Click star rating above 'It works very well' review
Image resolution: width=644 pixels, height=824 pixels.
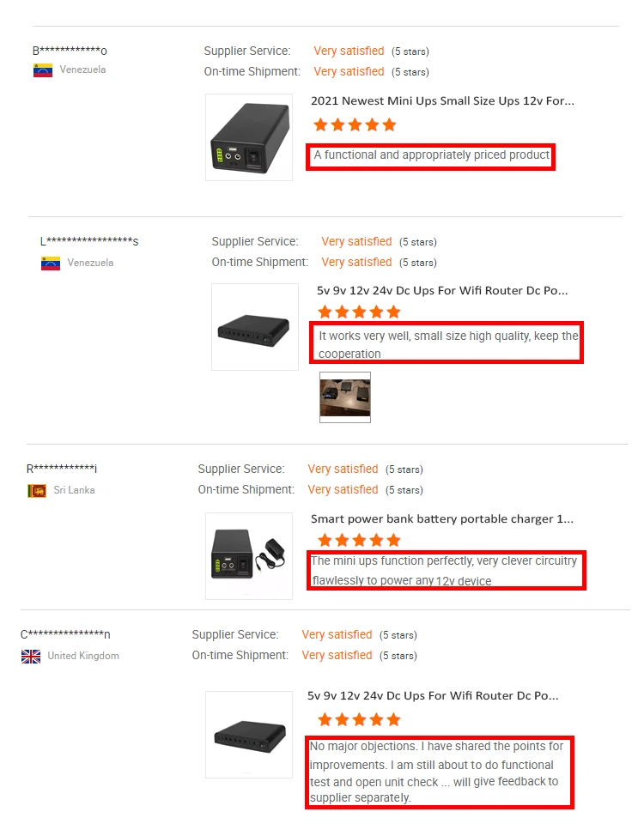(359, 312)
